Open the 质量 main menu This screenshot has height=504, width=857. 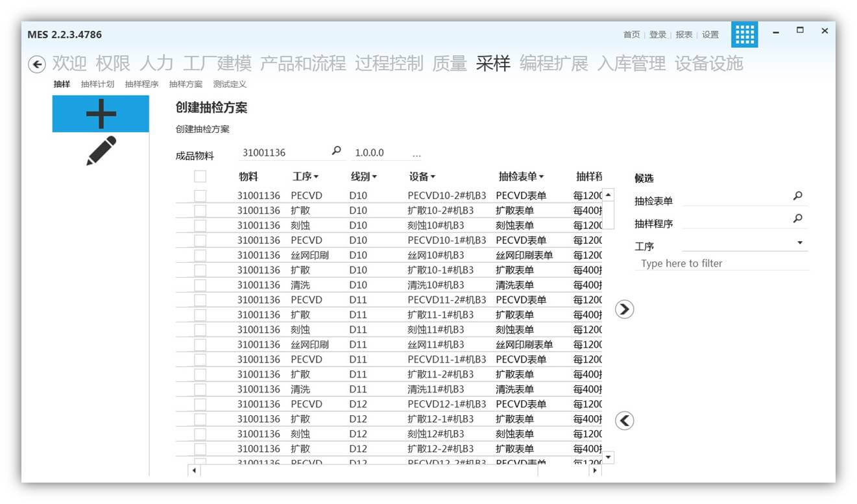(x=450, y=64)
